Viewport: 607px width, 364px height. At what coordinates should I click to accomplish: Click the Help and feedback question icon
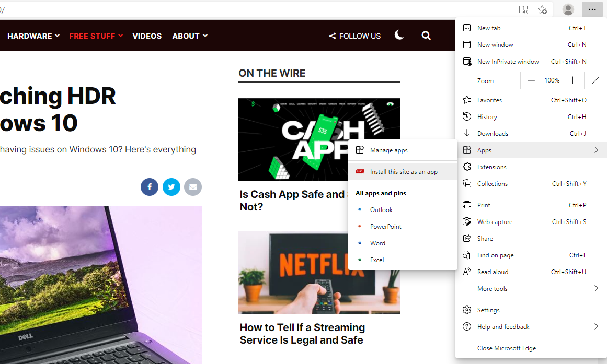point(467,326)
